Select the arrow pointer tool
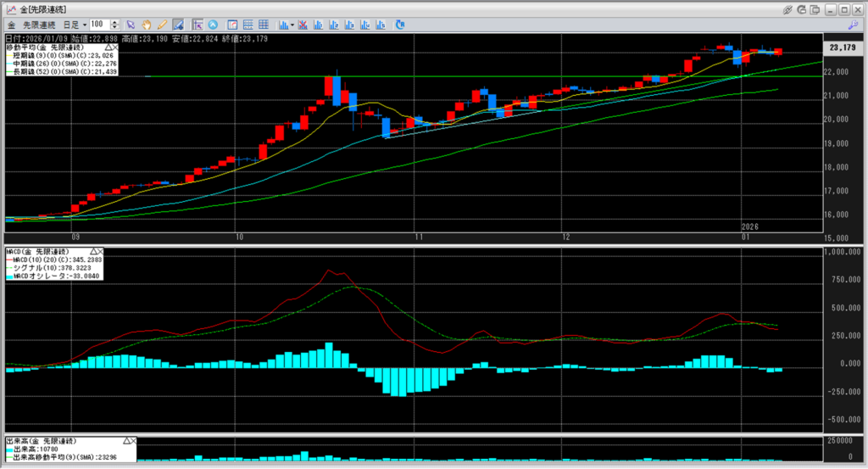The image size is (868, 469). pos(131,25)
